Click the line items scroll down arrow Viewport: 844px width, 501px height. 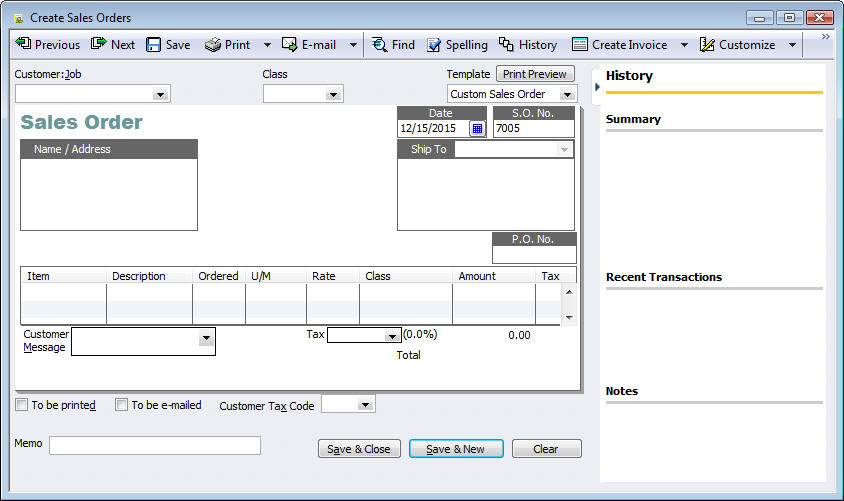(569, 317)
